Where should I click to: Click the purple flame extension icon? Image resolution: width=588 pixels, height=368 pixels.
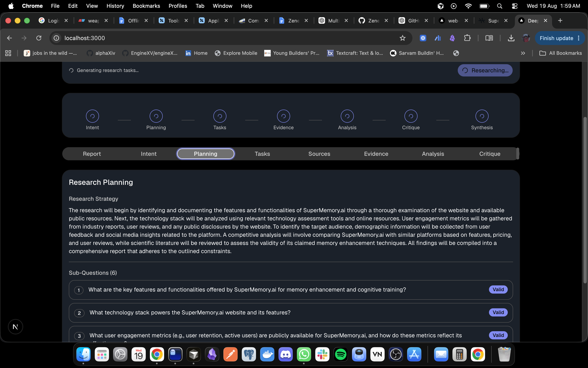(x=452, y=38)
